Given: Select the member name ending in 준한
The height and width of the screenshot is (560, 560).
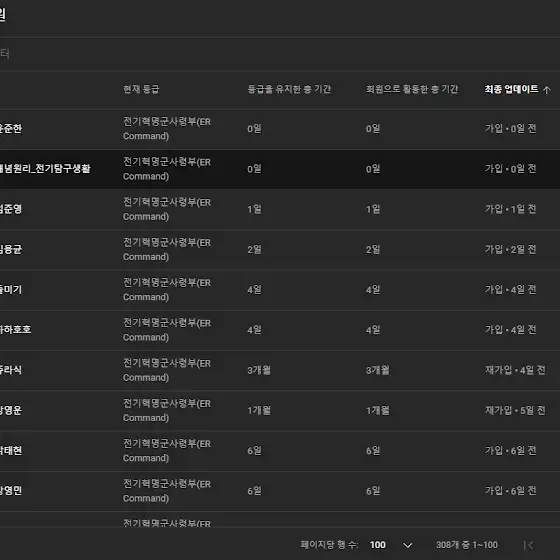Looking at the screenshot, I should click(11, 129).
